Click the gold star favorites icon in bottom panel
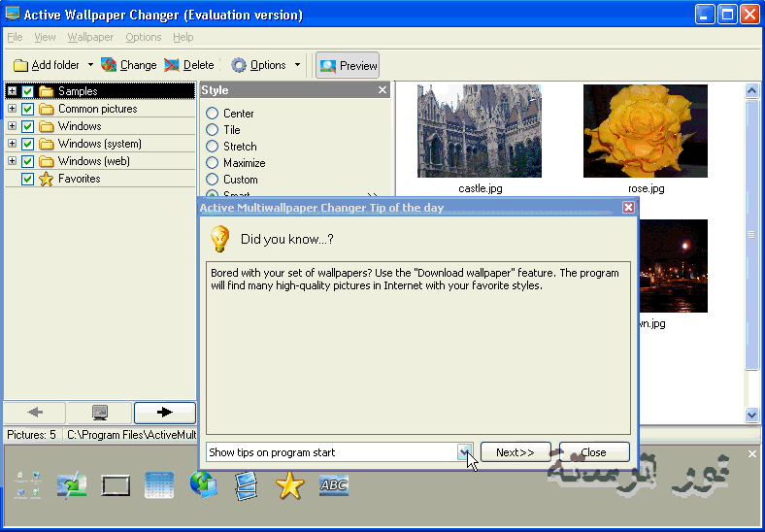 pos(290,486)
